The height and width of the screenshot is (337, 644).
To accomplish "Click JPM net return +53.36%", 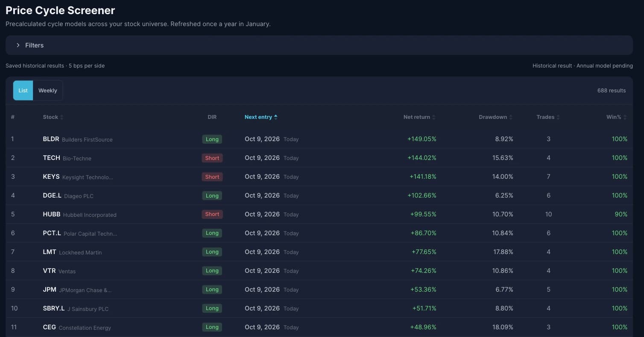I will pyautogui.click(x=423, y=290).
